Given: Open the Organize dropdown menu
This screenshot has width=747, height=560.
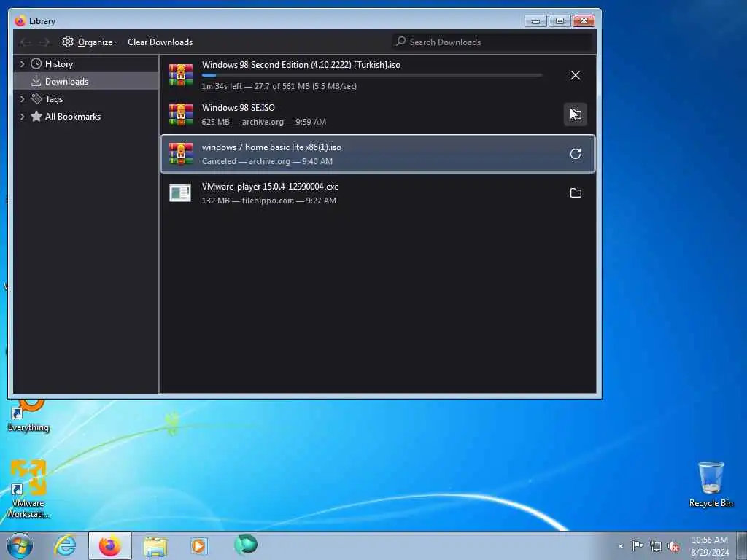Looking at the screenshot, I should pyautogui.click(x=90, y=42).
